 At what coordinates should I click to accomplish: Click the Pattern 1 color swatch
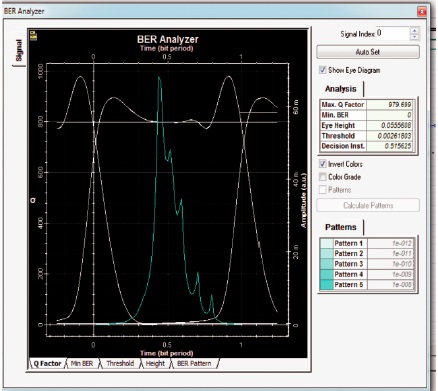point(327,243)
